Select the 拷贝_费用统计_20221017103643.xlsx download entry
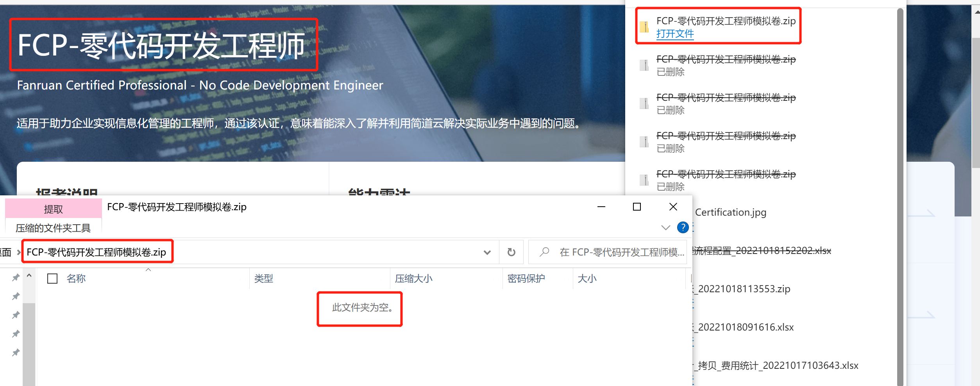The height and width of the screenshot is (386, 980). pyautogui.click(x=776, y=365)
